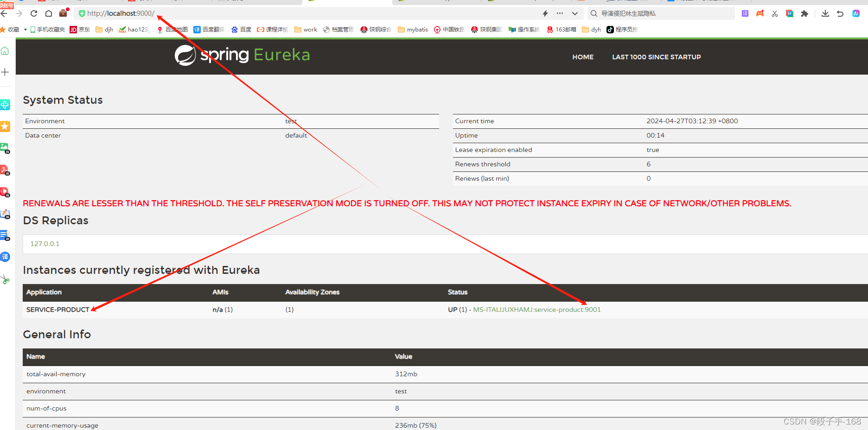This screenshot has height=430, width=868.
Task: Click the total-avail-memory value 312mb
Action: pyautogui.click(x=406, y=374)
